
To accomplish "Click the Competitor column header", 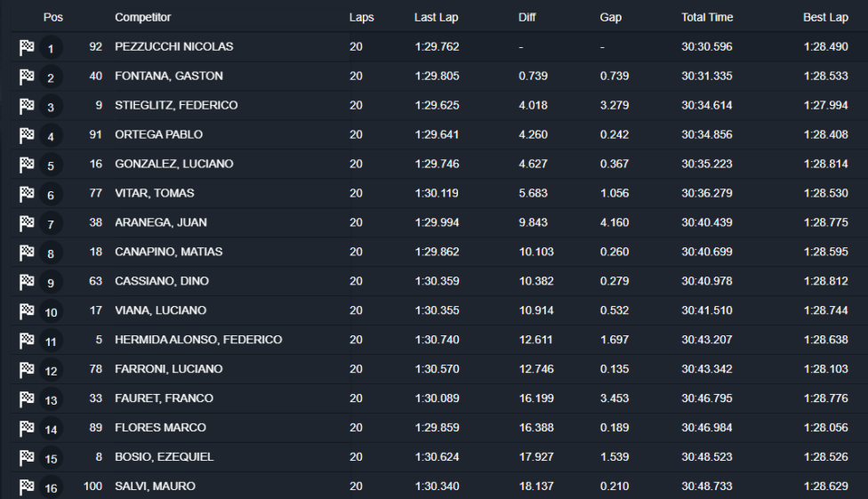I will [142, 18].
